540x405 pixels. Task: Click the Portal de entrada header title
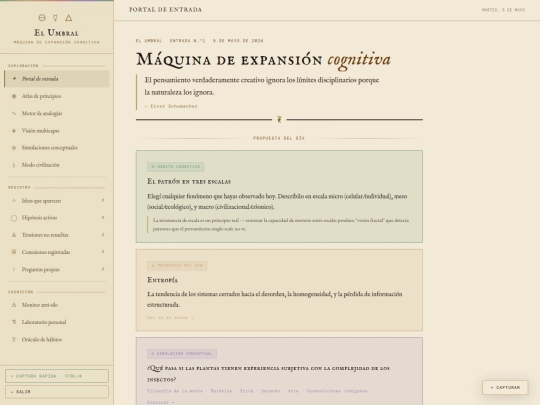[166, 10]
